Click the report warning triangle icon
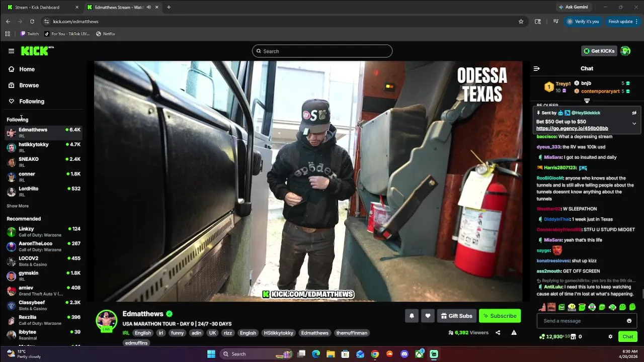The image size is (644, 362). [514, 332]
